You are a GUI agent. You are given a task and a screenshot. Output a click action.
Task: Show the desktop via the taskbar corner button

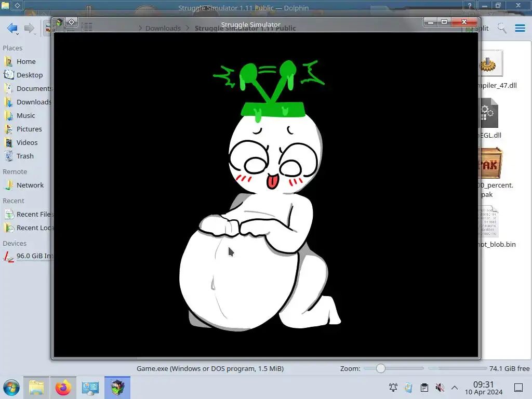tap(518, 388)
